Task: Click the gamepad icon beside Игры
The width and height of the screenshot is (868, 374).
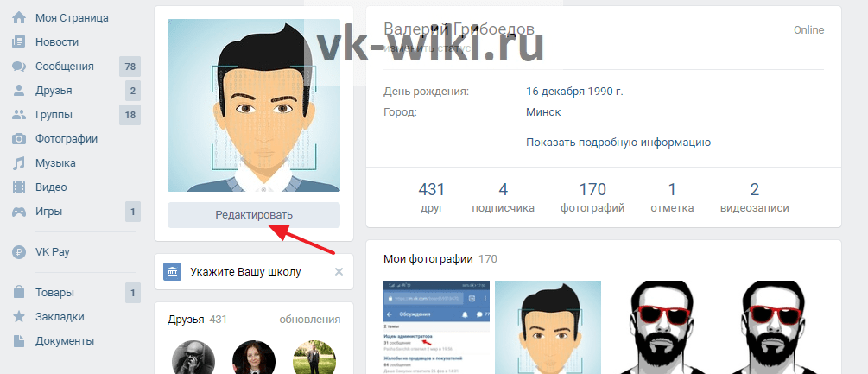Action: (x=19, y=212)
